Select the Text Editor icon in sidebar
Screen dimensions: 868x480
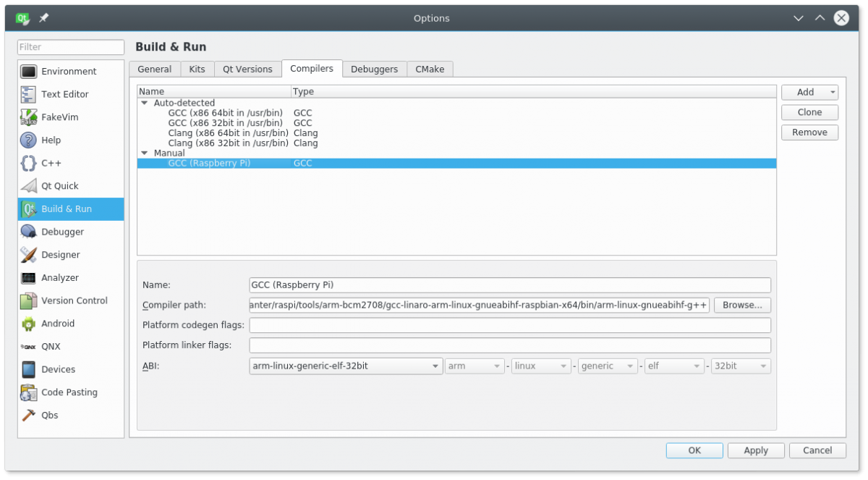[x=29, y=94]
